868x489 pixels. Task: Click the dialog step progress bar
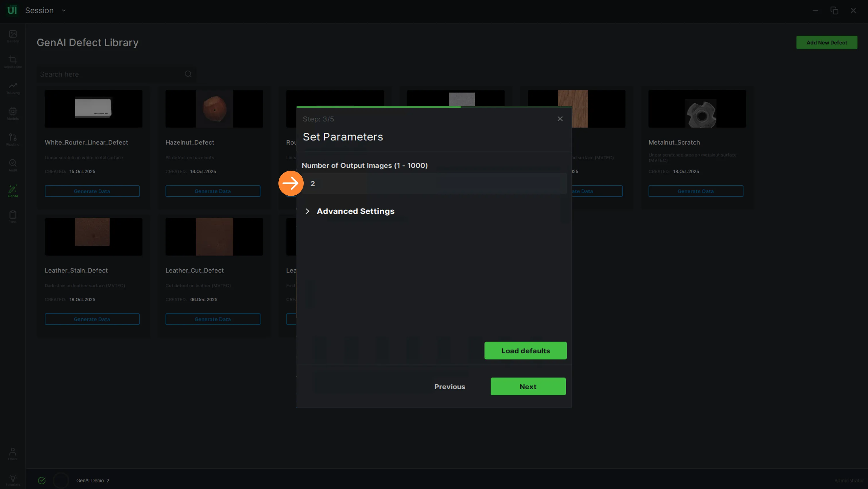pyautogui.click(x=434, y=107)
